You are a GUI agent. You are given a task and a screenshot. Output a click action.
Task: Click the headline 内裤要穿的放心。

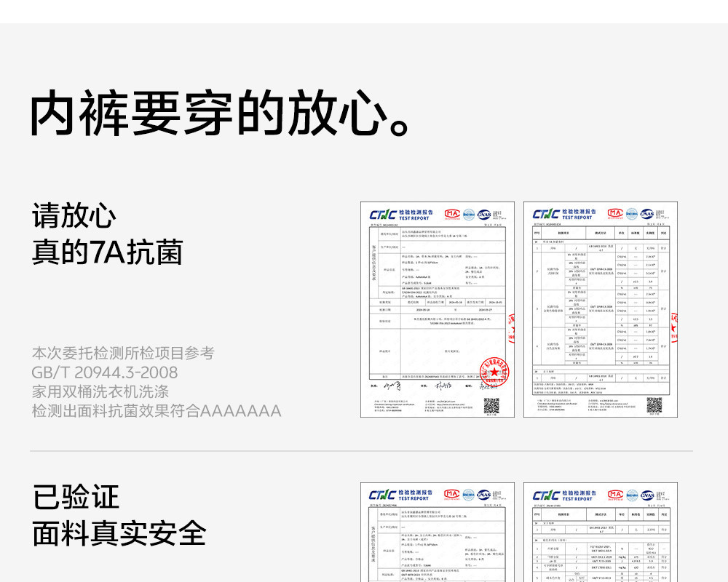[x=220, y=113]
